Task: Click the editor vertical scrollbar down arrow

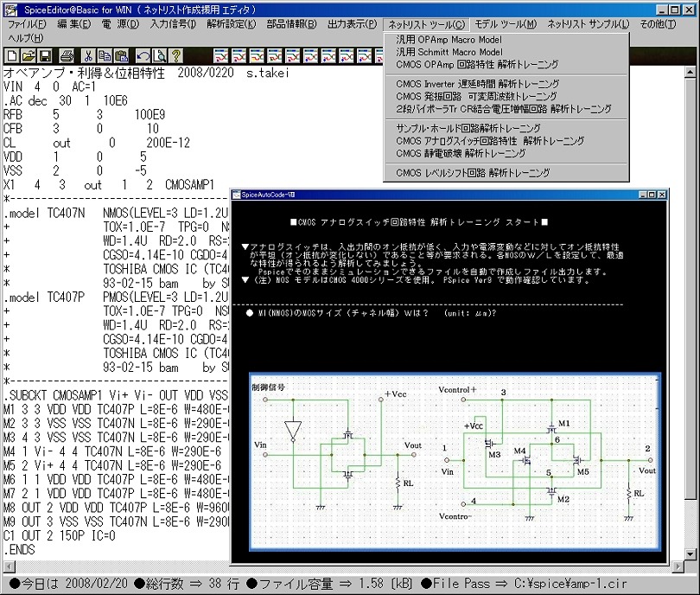Action: point(690,554)
